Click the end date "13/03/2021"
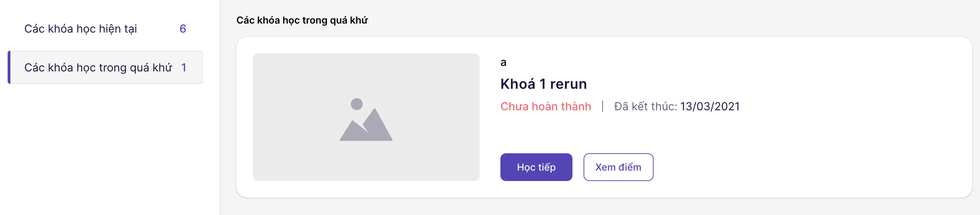Screen dimensions: 980x215 709,106
